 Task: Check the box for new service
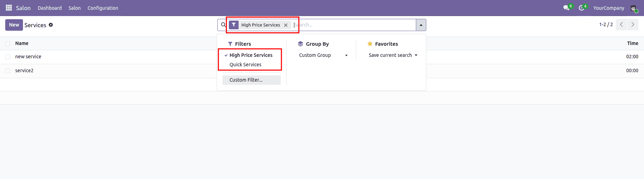(8, 57)
